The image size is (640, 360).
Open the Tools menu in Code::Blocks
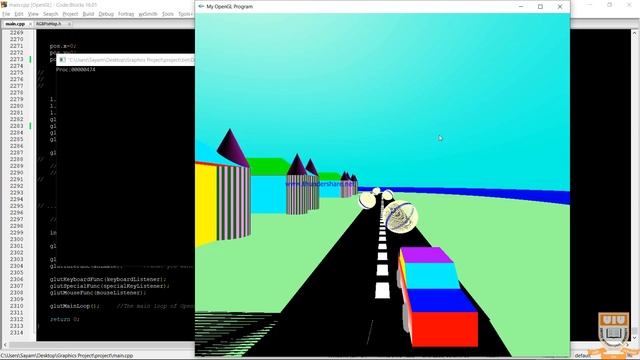[168, 14]
